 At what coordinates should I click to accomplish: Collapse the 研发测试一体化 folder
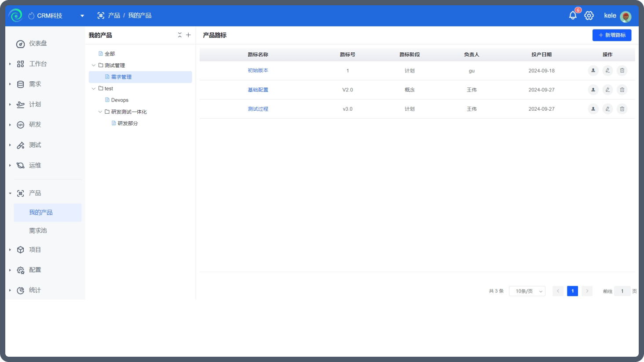100,112
